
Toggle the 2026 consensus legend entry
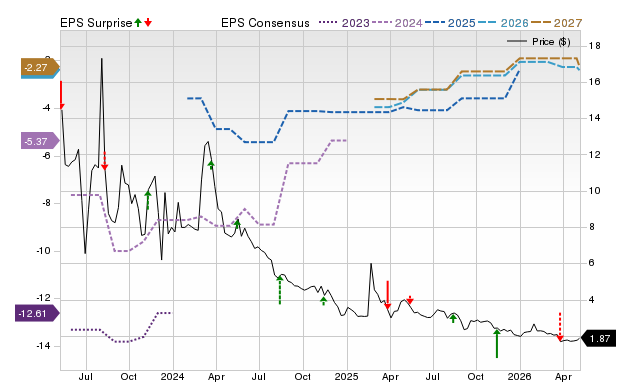point(503,23)
